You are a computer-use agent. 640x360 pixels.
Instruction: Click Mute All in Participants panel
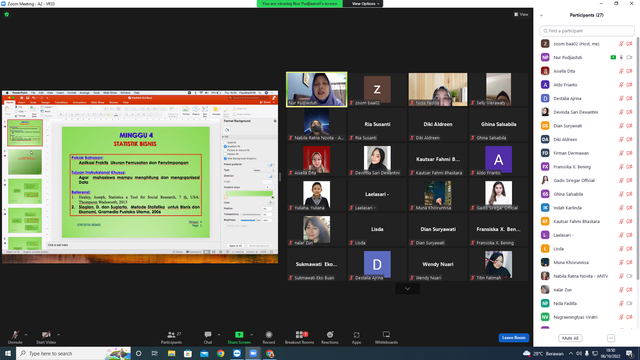click(570, 338)
